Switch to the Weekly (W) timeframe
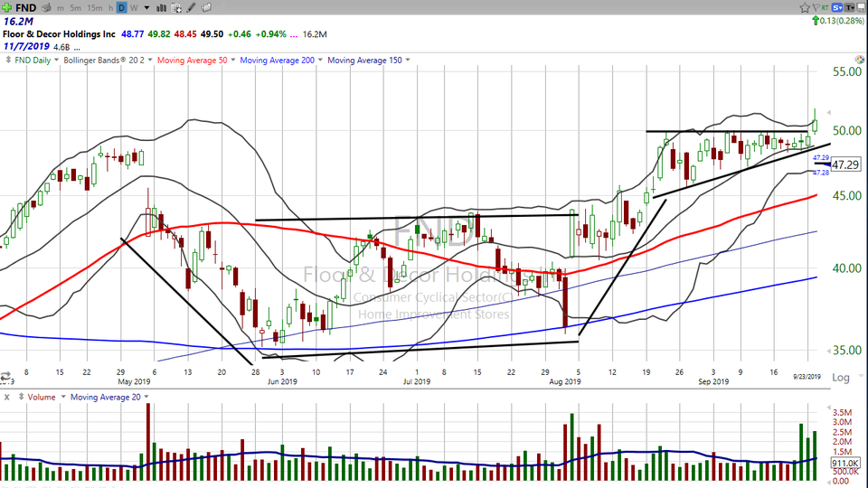The image size is (868, 488). point(134,7)
